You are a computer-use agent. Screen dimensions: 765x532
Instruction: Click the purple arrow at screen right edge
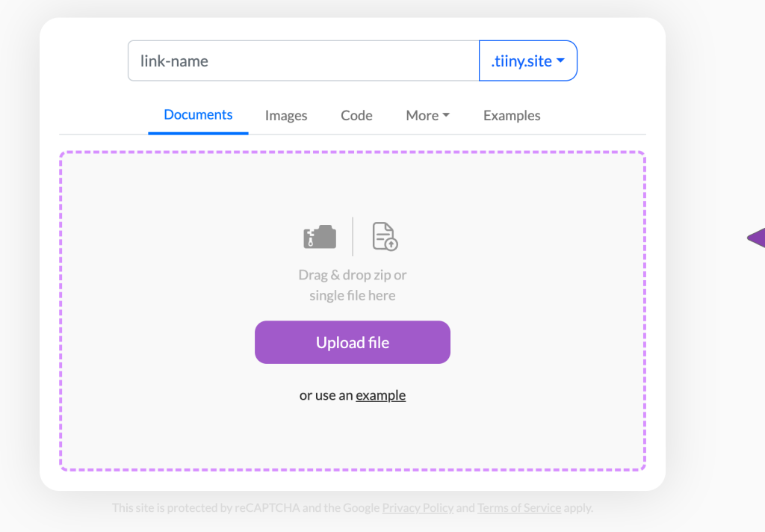(x=756, y=239)
